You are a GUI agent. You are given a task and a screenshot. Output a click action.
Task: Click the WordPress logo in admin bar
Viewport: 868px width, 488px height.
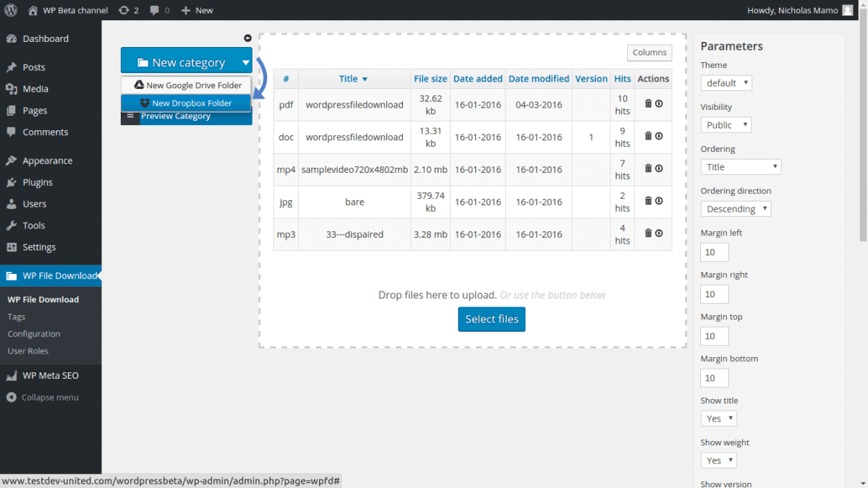tap(11, 10)
